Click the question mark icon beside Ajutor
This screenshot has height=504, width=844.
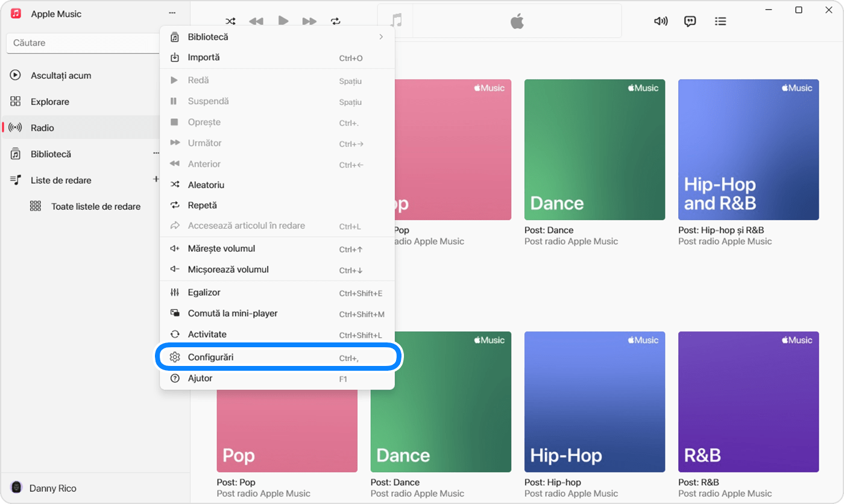[x=175, y=378]
